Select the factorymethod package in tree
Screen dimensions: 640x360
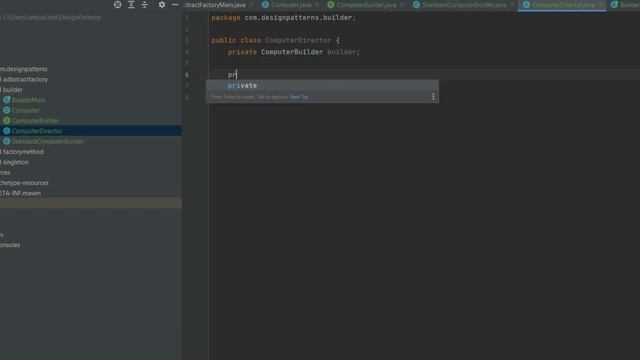[x=23, y=152]
